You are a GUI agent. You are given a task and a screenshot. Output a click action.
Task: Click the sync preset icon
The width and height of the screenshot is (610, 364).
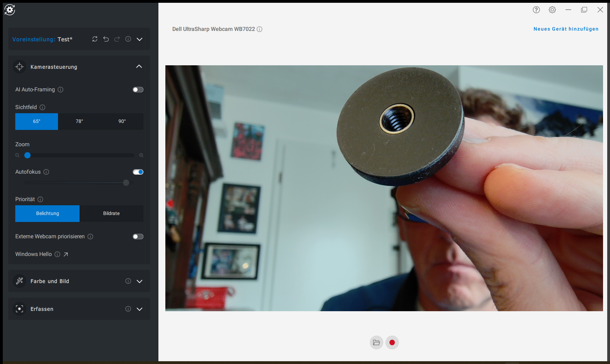pos(95,39)
